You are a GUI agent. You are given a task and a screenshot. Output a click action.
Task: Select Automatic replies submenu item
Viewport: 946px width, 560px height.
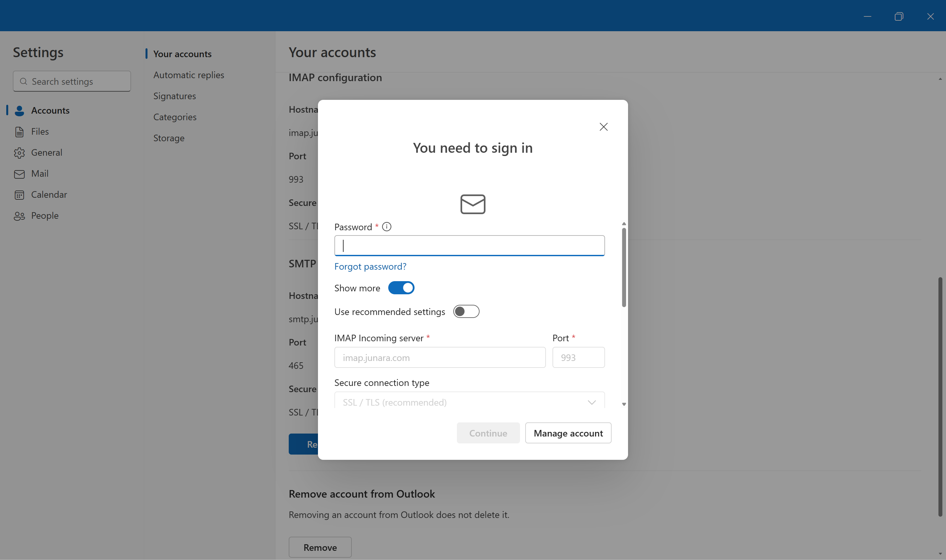point(189,75)
